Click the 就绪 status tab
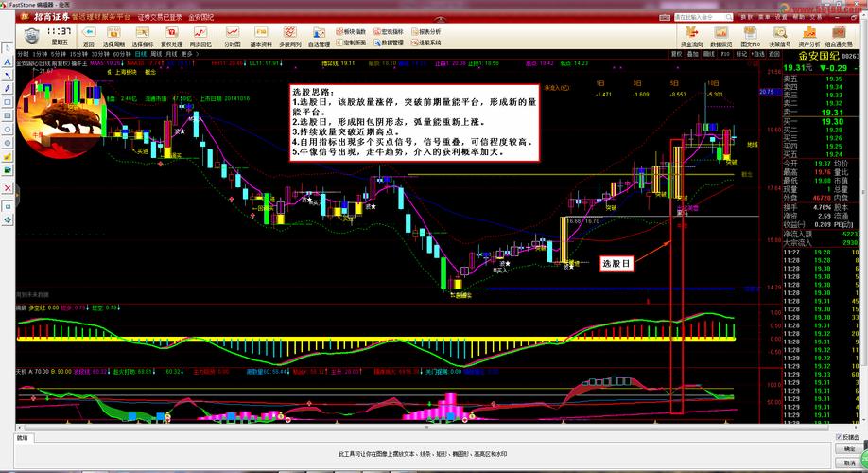Screen dimensions: 868x473 point(23,438)
